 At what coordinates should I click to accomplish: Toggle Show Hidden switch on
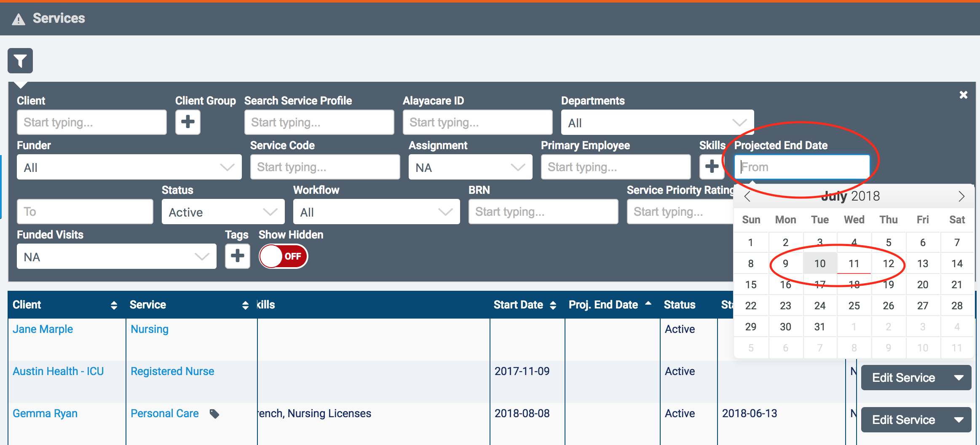click(x=283, y=256)
